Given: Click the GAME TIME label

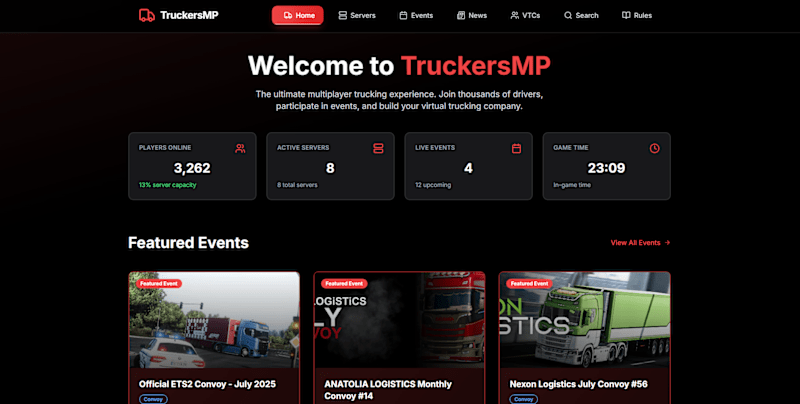Looking at the screenshot, I should (x=570, y=147).
